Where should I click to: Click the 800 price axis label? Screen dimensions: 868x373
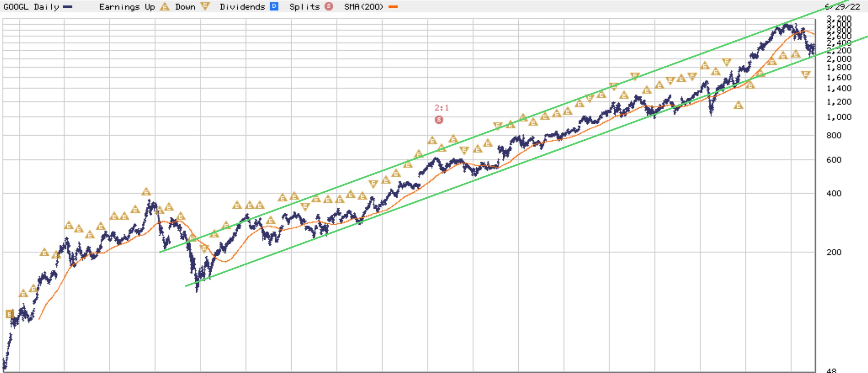pos(834,135)
